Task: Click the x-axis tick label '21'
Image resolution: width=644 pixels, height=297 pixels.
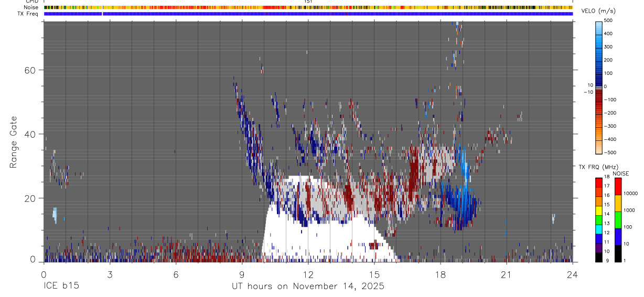Action: (507, 274)
